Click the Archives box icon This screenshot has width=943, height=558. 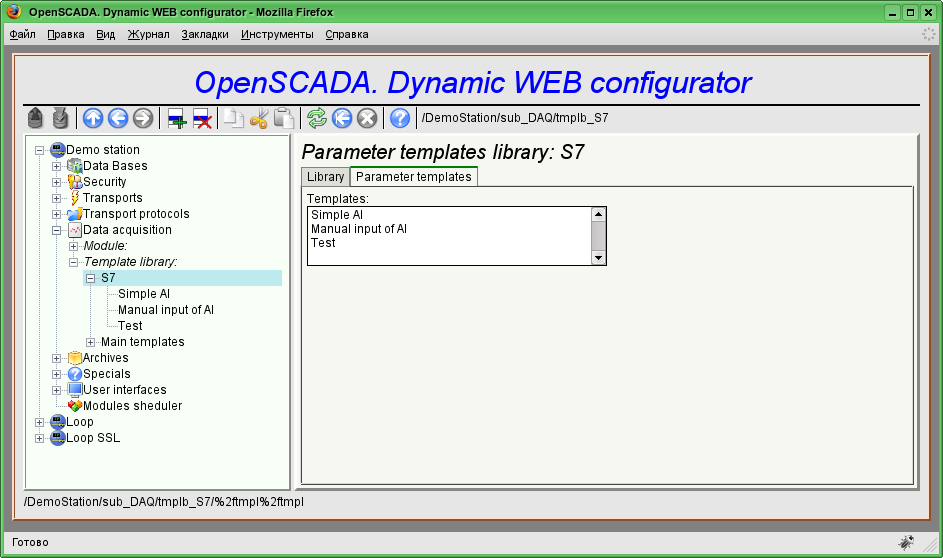point(75,358)
